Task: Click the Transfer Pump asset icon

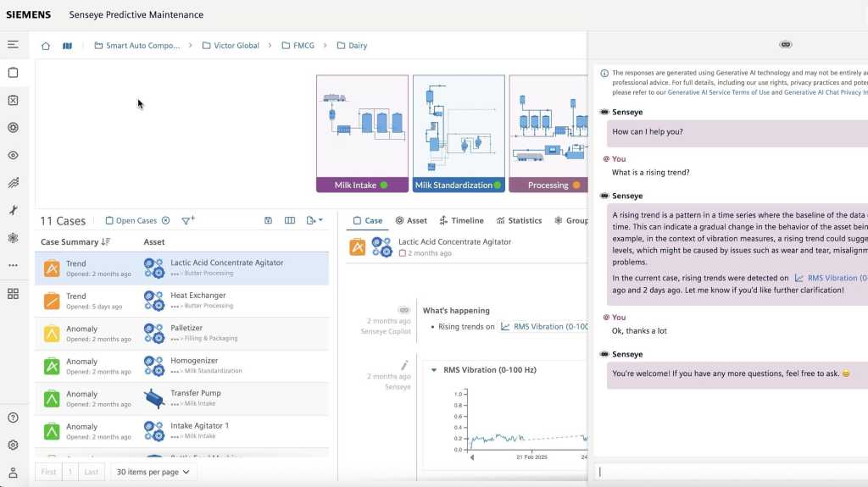Action: (x=154, y=399)
